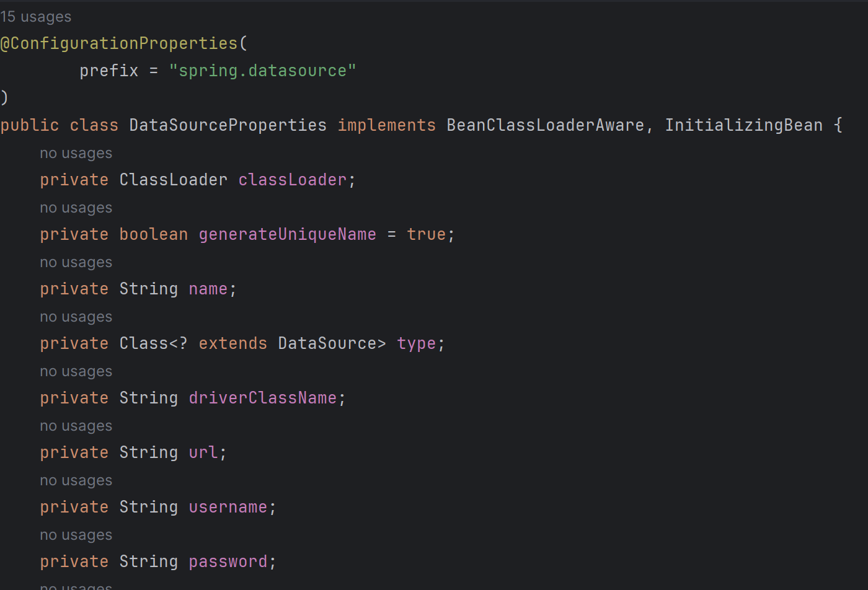
Task: Click 'no usages' hint above classLoader field
Action: tap(76, 153)
